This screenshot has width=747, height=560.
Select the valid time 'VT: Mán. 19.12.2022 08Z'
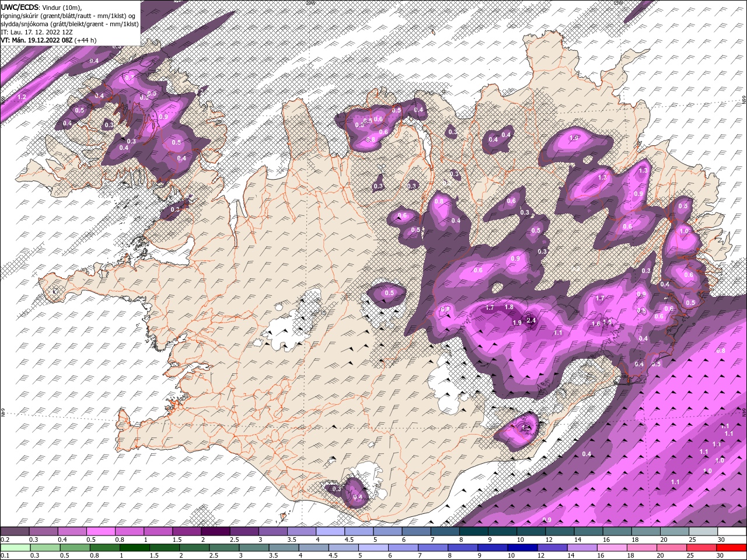coord(36,40)
